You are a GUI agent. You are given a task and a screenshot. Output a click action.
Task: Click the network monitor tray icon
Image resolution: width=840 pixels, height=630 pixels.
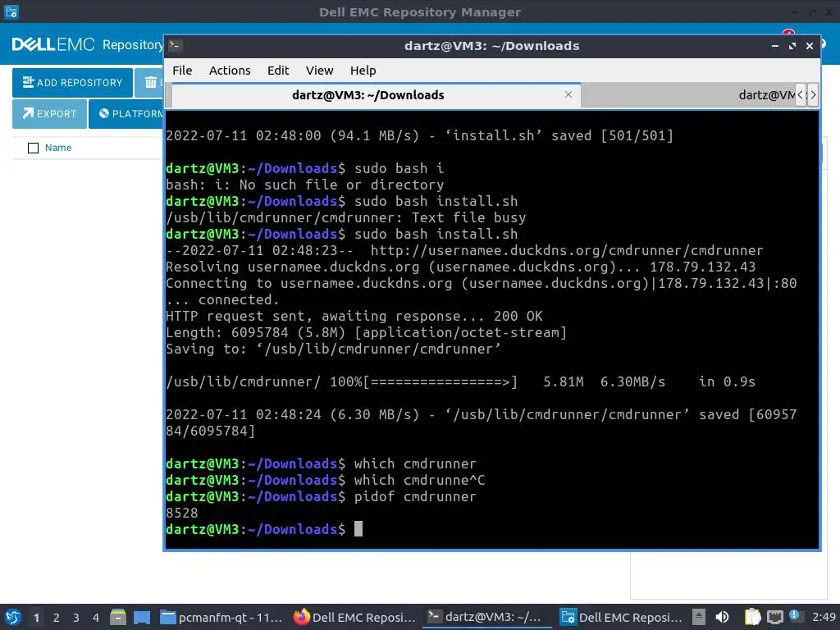click(x=774, y=618)
